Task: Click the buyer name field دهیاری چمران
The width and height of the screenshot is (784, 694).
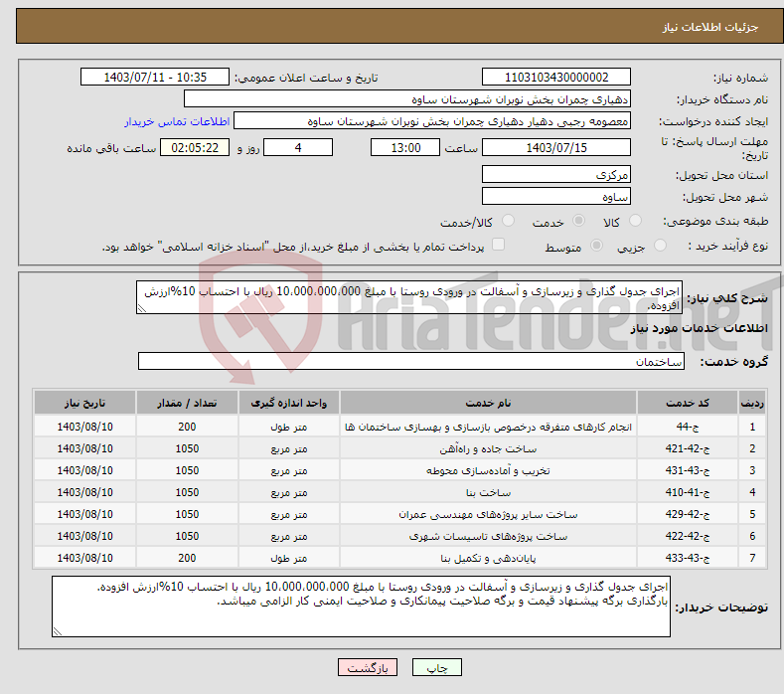Action: pyautogui.click(x=407, y=99)
